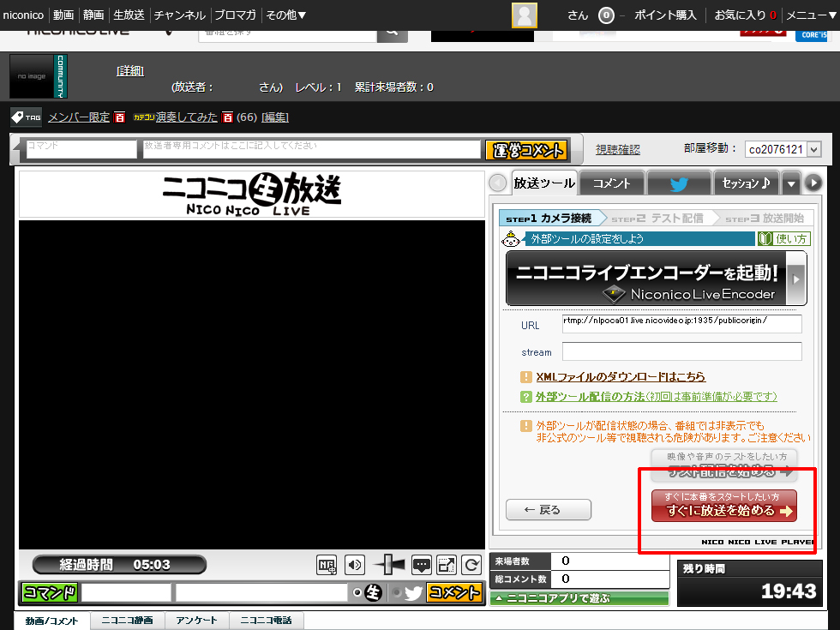Switch to the コメント panel tab
Image resolution: width=840 pixels, height=630 pixels.
(612, 183)
